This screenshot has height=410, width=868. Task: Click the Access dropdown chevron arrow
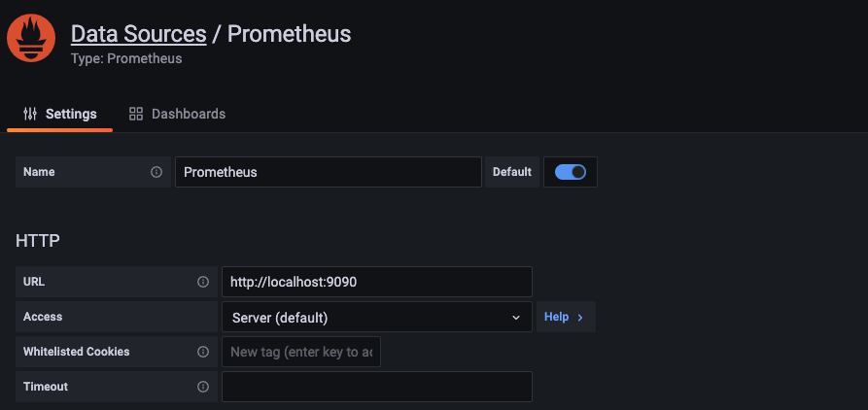[515, 317]
